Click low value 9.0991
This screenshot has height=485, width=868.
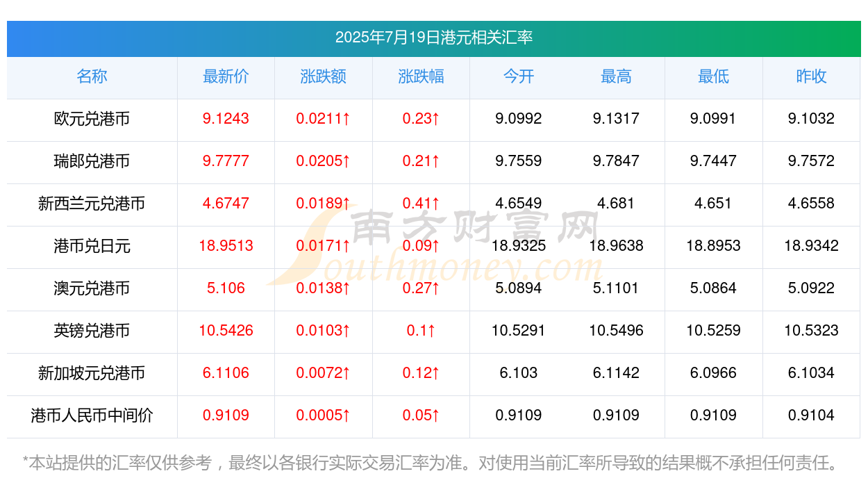[x=714, y=119]
